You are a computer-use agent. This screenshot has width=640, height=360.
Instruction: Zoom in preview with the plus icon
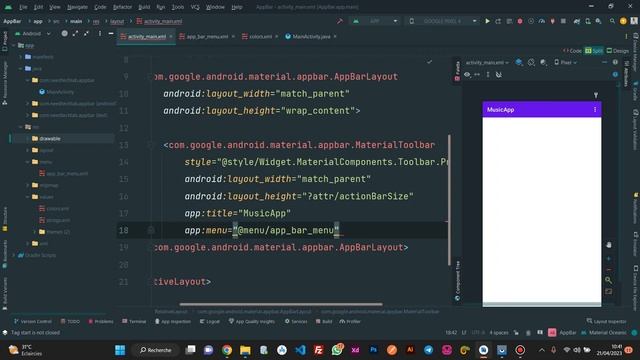pos(609,259)
